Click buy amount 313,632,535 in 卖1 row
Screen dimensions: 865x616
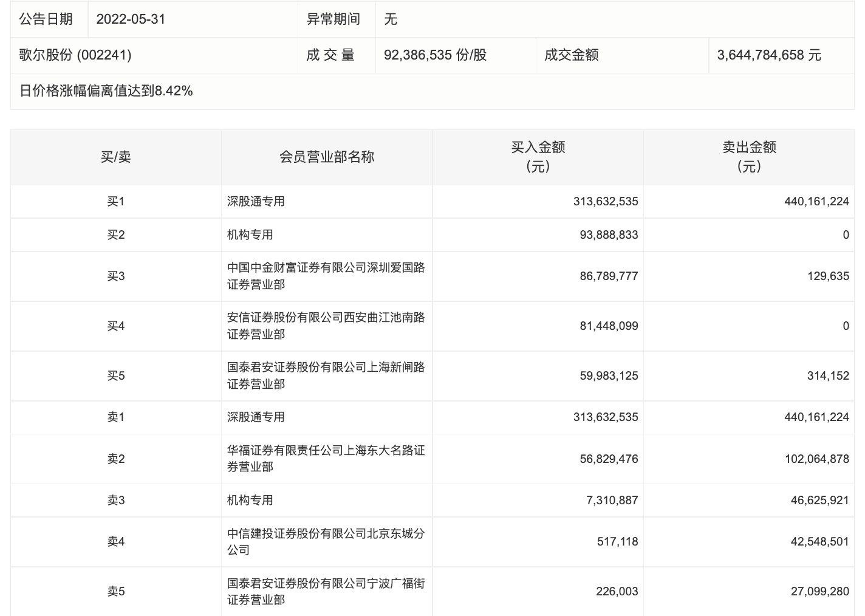[x=606, y=417]
